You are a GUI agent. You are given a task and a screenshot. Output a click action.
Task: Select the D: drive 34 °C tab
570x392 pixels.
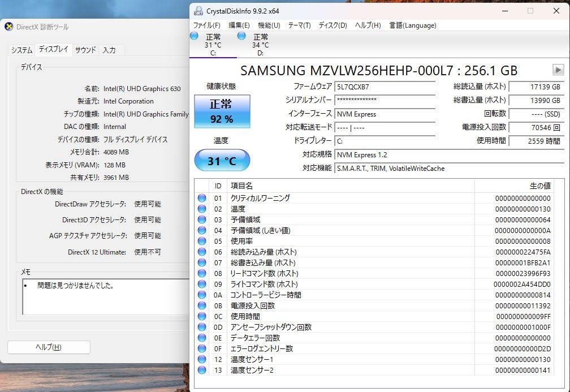point(260,44)
